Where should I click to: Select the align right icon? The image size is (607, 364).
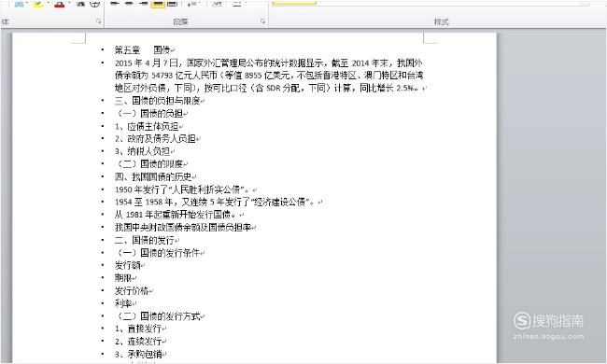coord(143,4)
